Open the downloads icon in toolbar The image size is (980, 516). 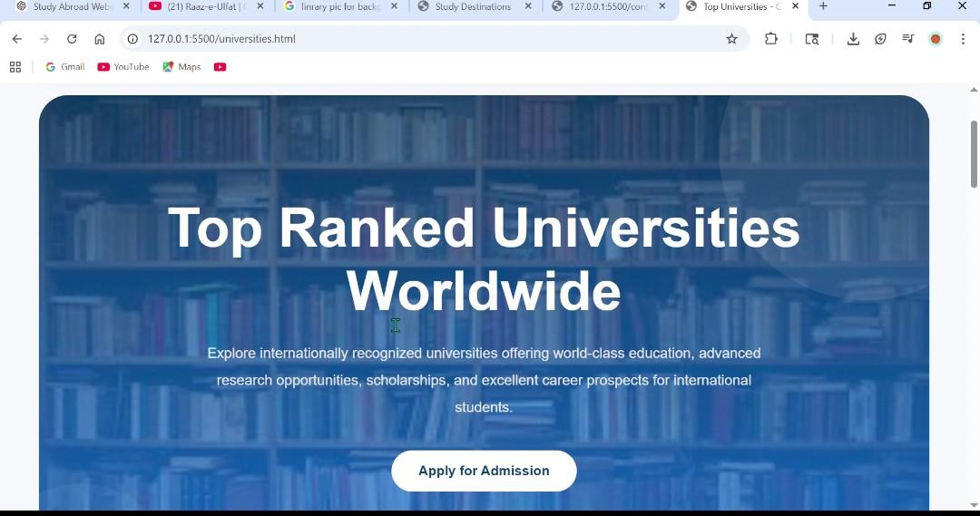tap(852, 39)
